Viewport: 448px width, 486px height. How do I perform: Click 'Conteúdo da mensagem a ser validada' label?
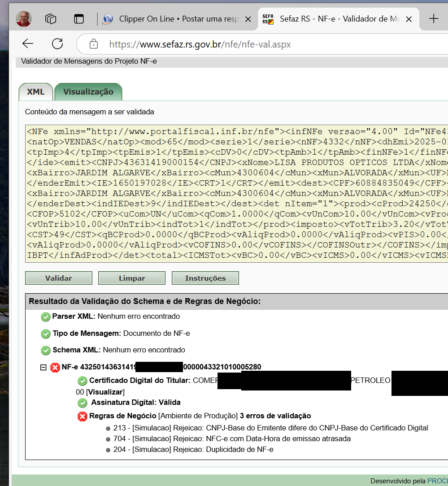(89, 112)
